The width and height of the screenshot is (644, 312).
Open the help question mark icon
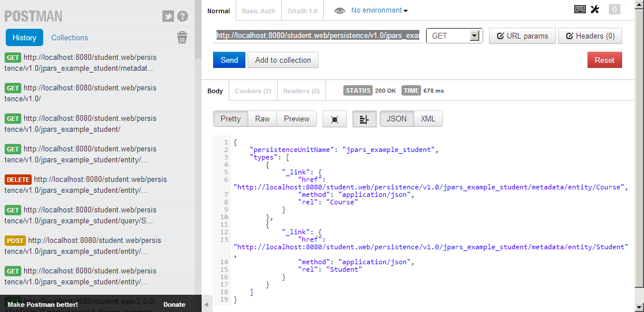pos(183,17)
